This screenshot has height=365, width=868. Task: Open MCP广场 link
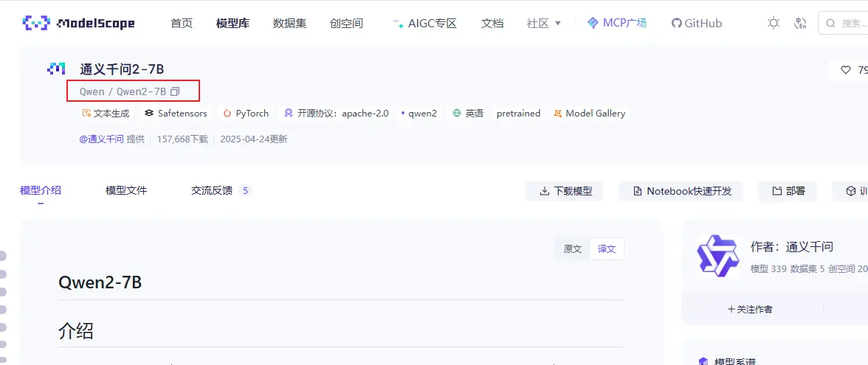617,24
